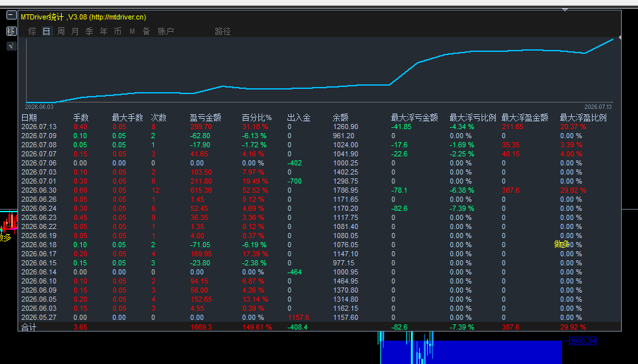
Task: Click the http://mtdriver.cn link in the title
Action: (117, 17)
